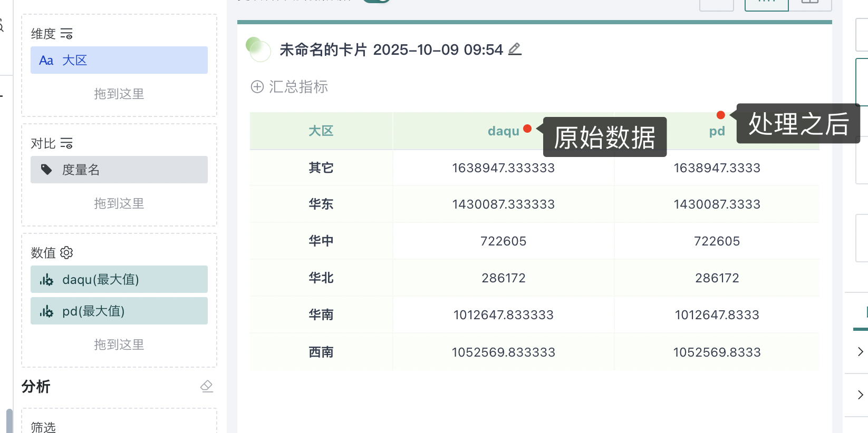
Task: Sort by the 大区 column header
Action: pyautogui.click(x=321, y=131)
